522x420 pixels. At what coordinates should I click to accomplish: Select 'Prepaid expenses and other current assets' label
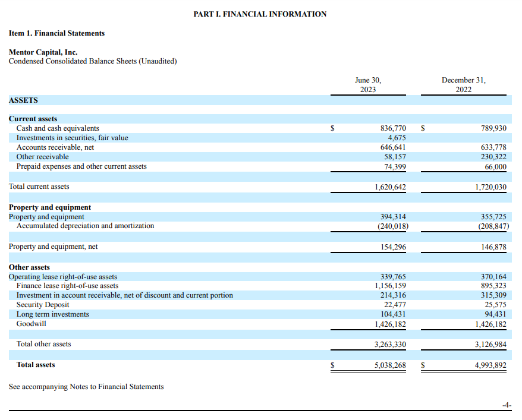click(x=81, y=166)
